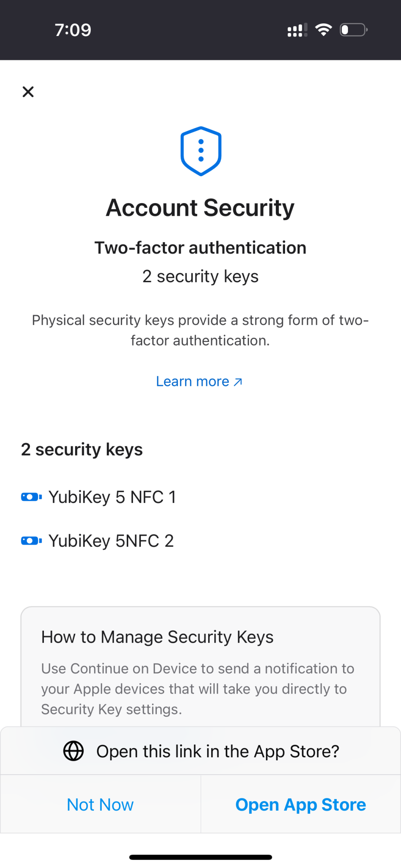Select the YubiKey 5NFC 2 entry
Image resolution: width=401 pixels, height=868 pixels.
coord(111,541)
